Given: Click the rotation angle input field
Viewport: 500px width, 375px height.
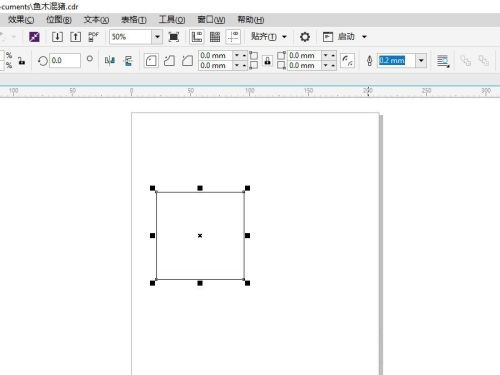Looking at the screenshot, I should (65, 61).
